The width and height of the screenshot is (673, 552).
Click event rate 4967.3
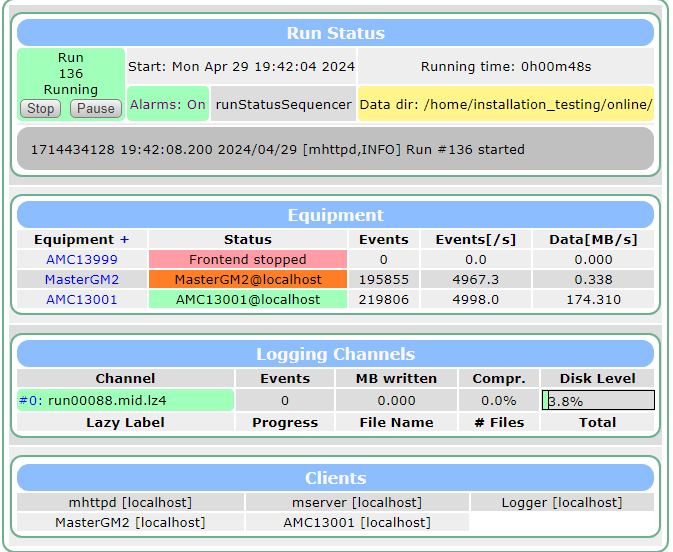476,279
